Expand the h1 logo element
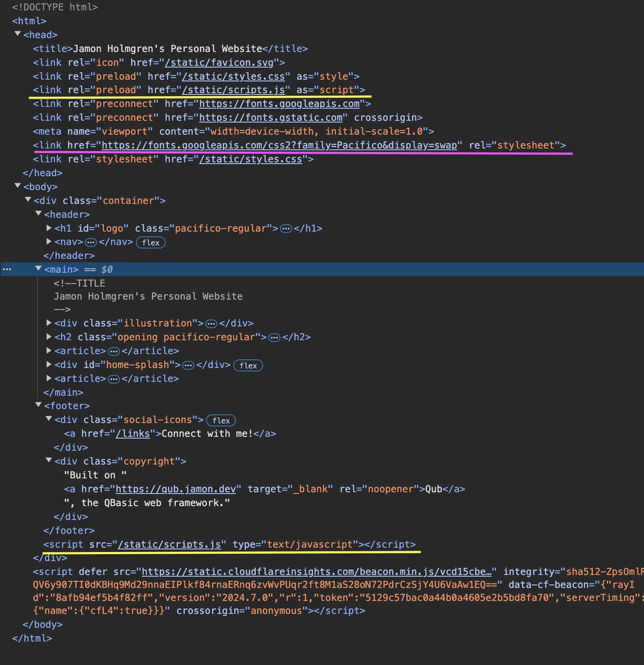This screenshot has height=665, width=644. [49, 228]
